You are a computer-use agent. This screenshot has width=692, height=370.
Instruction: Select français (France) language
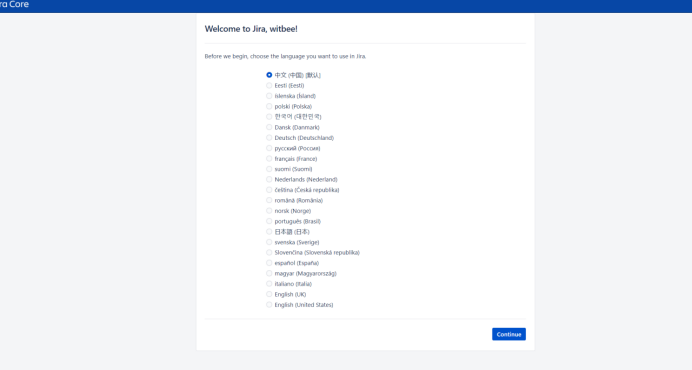click(269, 159)
